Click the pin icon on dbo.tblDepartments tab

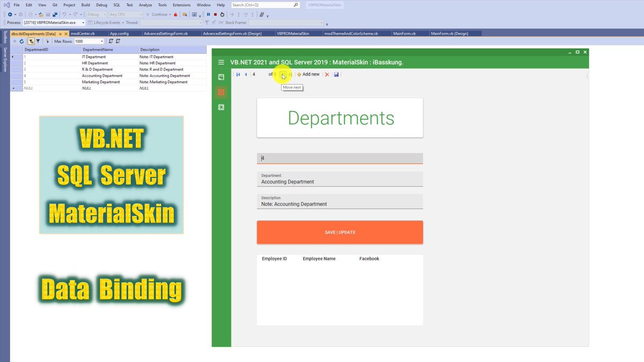pos(60,34)
